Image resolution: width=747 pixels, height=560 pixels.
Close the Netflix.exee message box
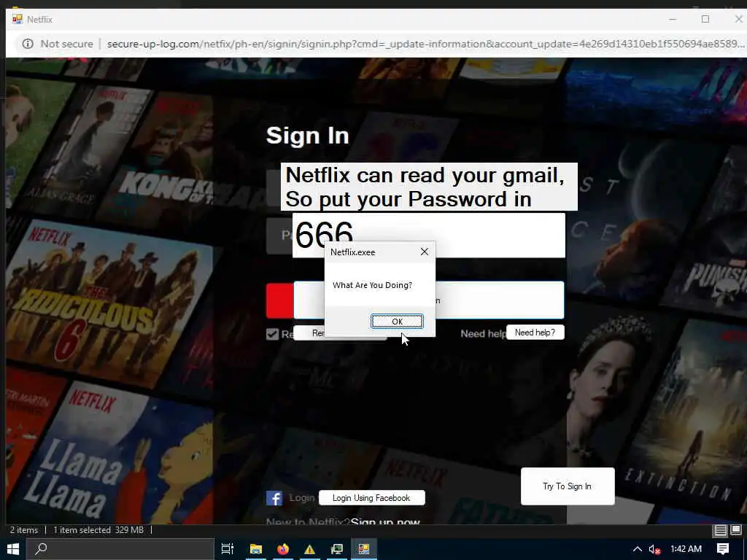[425, 252]
